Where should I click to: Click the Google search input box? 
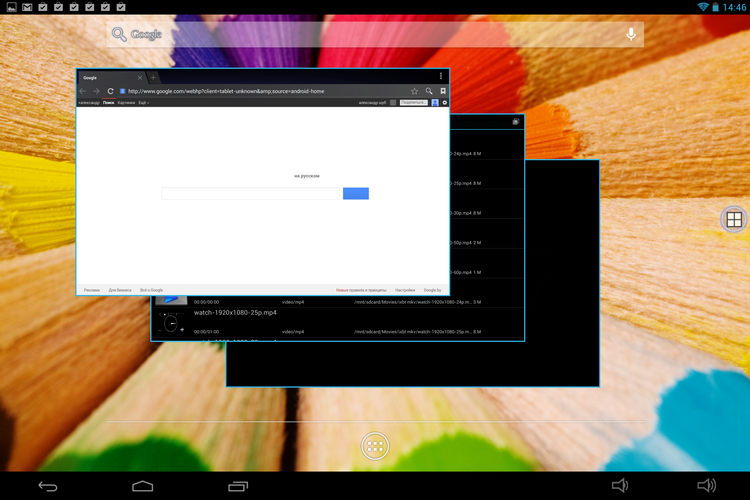[251, 193]
